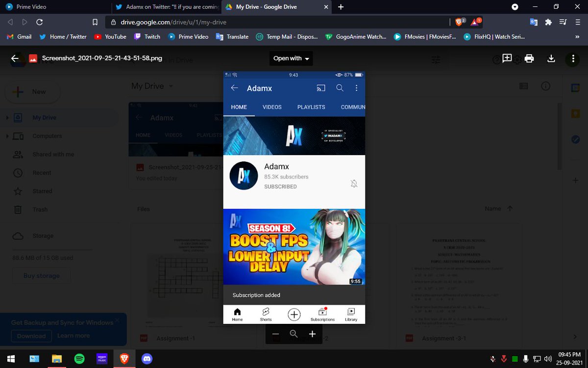Open the FlixHQ bookmark
The image size is (588, 368).
pyautogui.click(x=493, y=37)
